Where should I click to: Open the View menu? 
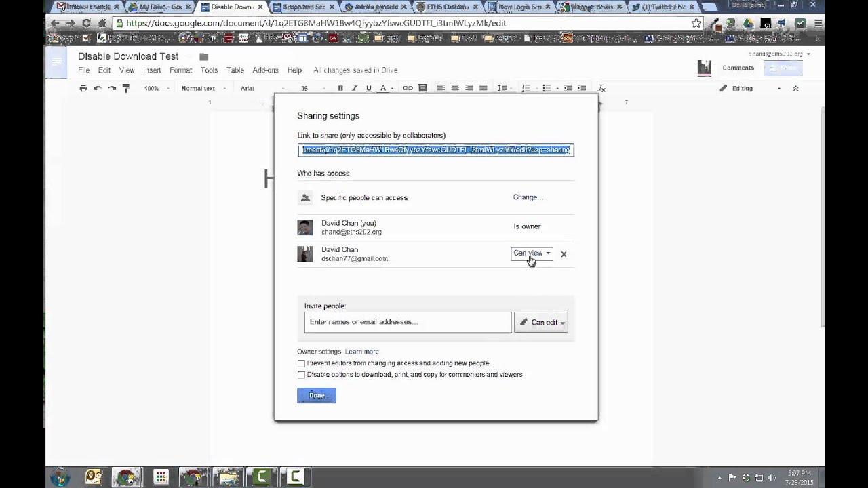[127, 70]
